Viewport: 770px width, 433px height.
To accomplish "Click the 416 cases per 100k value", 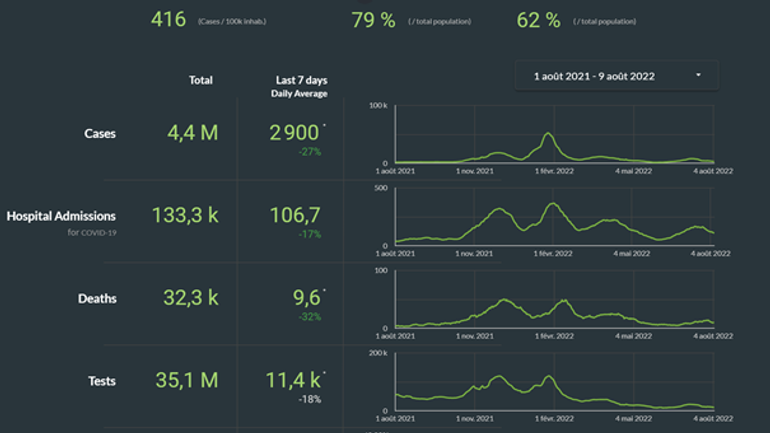I will point(168,20).
